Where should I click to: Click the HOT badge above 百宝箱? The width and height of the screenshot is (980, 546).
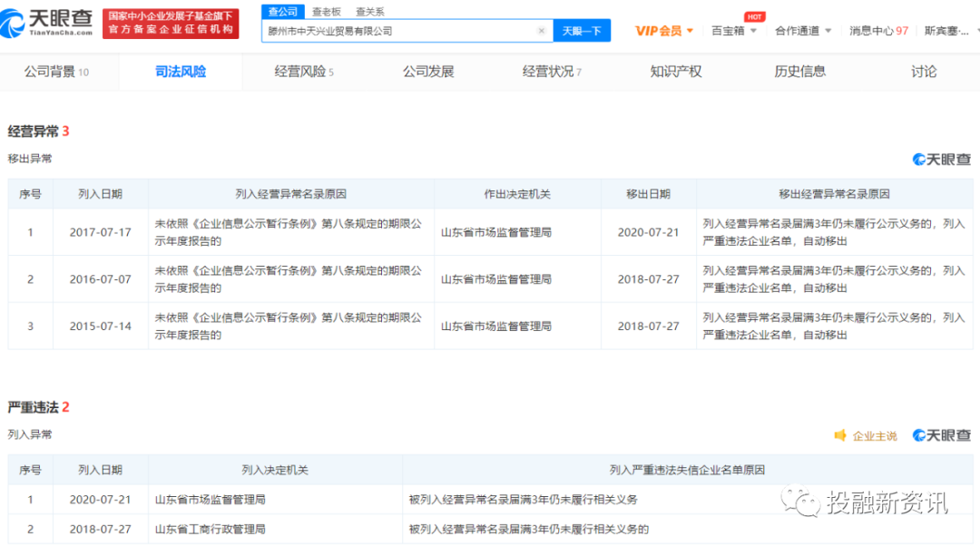tap(753, 15)
